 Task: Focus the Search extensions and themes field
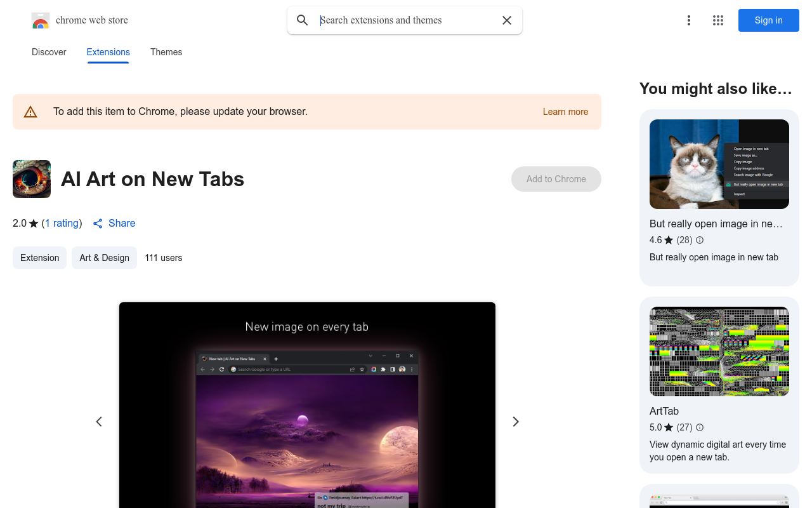point(406,20)
